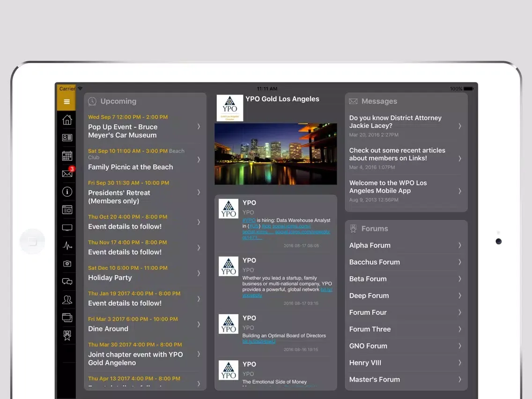
Task: Open Alpha Forum chevron
Action: (460, 245)
